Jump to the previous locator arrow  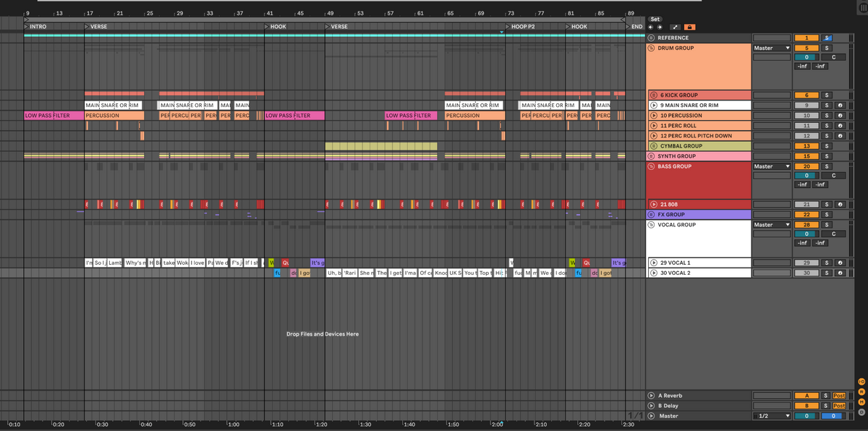[650, 27]
